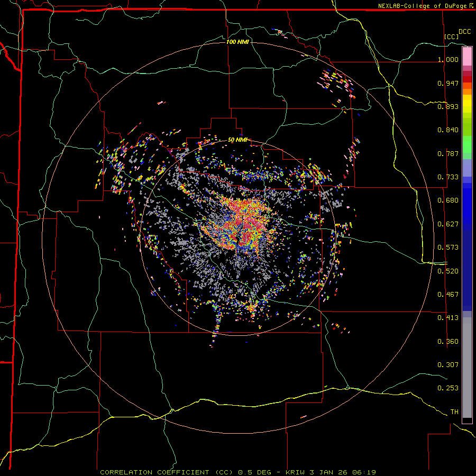
Task: Select the 0.307 scale value
Action: (x=448, y=365)
